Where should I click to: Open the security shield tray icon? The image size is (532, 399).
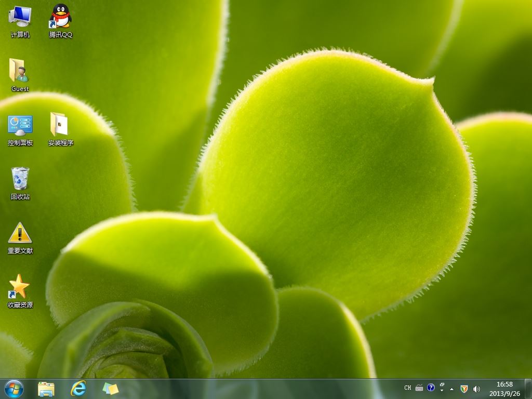(464, 389)
